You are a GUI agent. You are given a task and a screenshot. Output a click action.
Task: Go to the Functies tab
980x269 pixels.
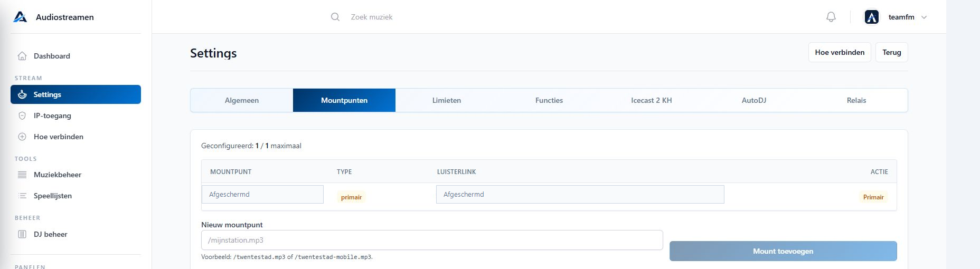pyautogui.click(x=549, y=100)
